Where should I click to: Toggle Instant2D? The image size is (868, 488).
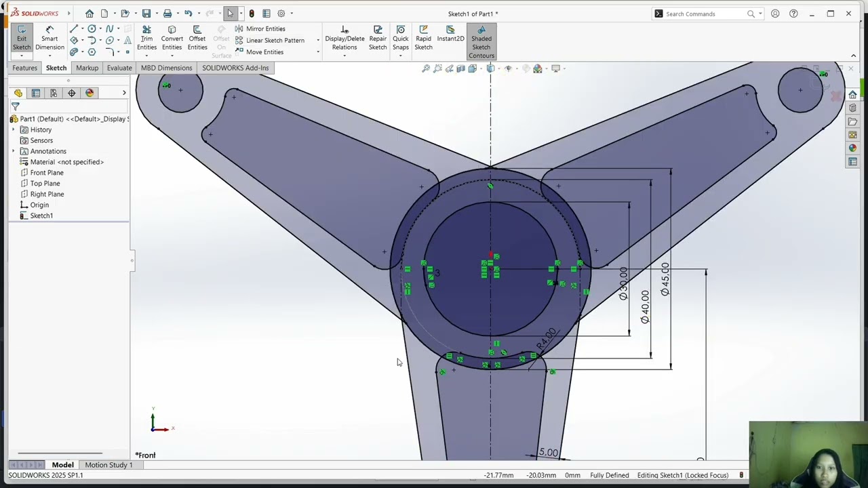pyautogui.click(x=450, y=34)
